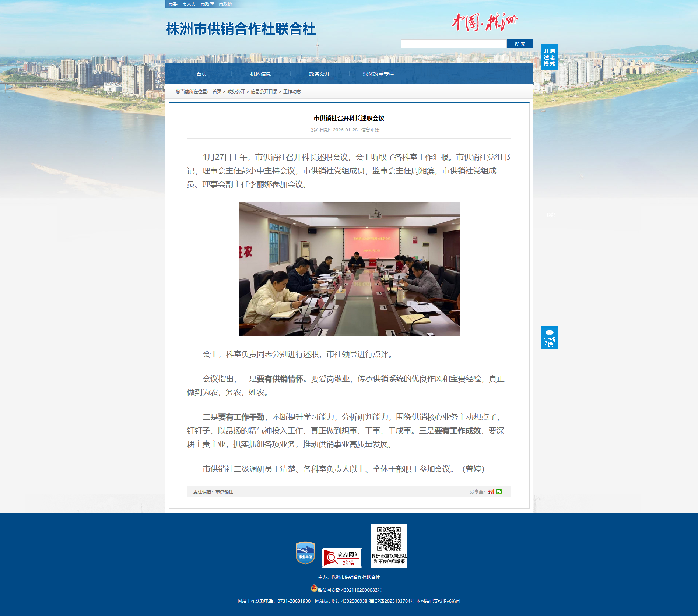The height and width of the screenshot is (616, 698).
Task: Click the 事业单位 badge icon
Action: pos(305,553)
